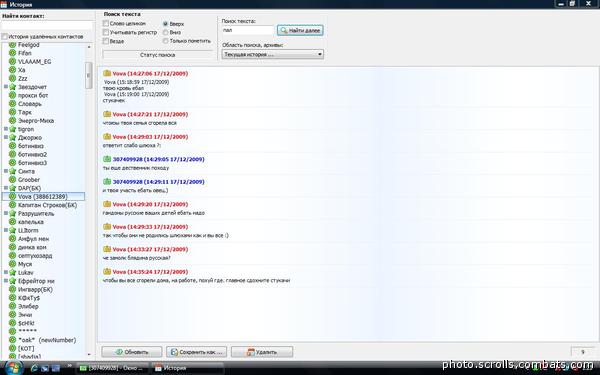
Task: Expand the Синта contact node
Action: coord(6,171)
